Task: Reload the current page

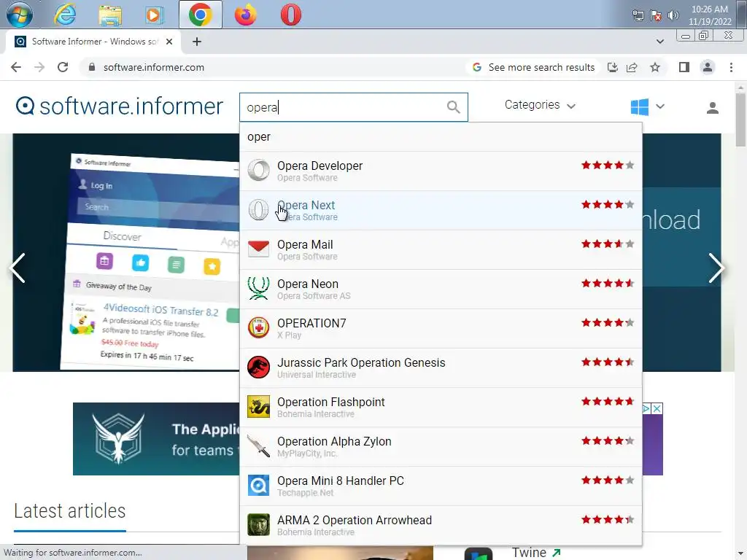Action: coord(63,67)
